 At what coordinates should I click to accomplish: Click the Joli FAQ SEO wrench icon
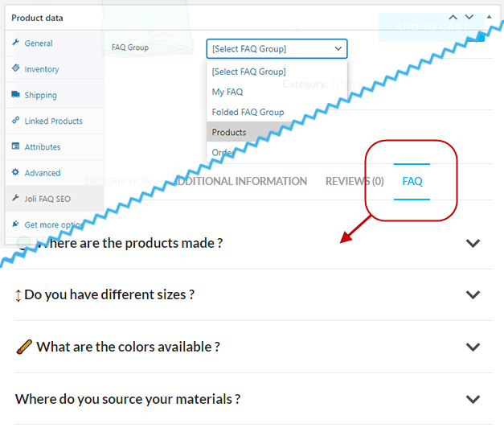tap(16, 198)
